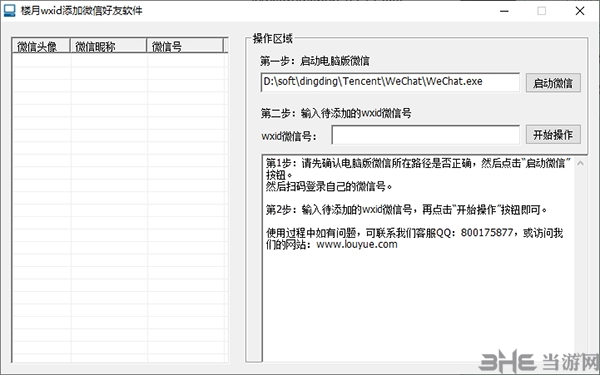The height and width of the screenshot is (375, 600).
Task: Click the 第2步 instruction line in help box
Action: tap(407, 209)
